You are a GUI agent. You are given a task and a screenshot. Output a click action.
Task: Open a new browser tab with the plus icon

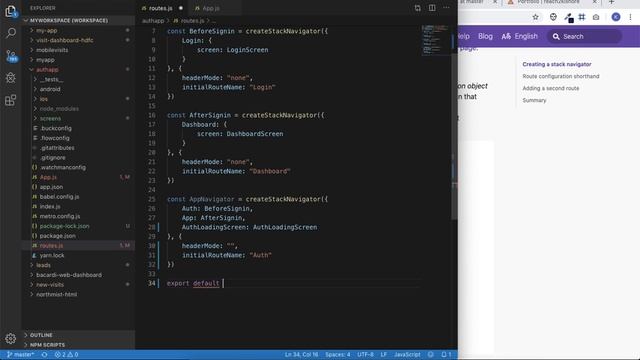click(x=611, y=2)
